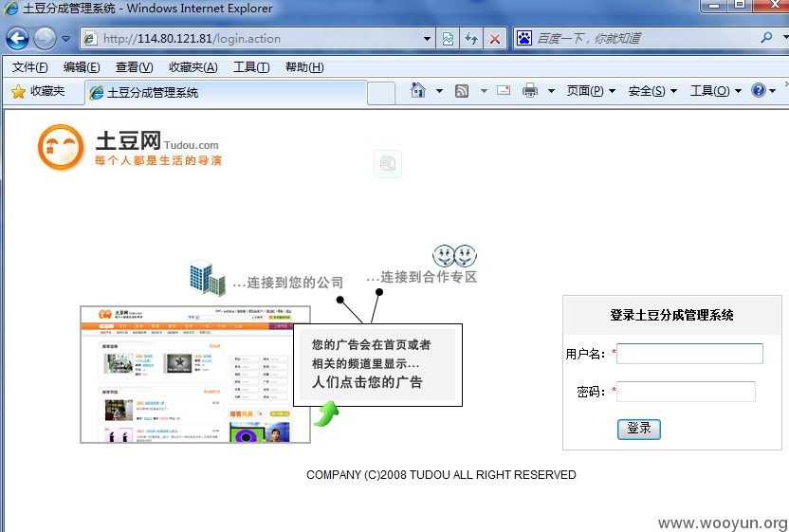
Task: Click the page icon in address bar
Action: click(x=90, y=38)
